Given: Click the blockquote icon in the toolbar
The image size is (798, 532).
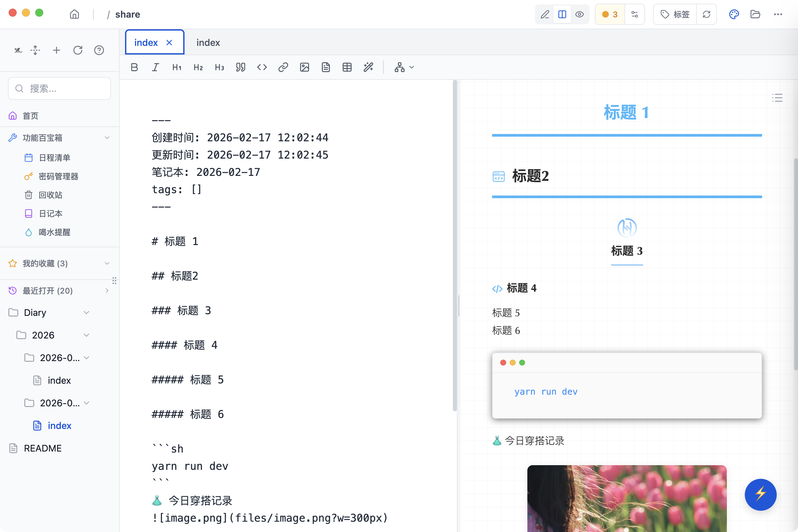Looking at the screenshot, I should (x=240, y=67).
